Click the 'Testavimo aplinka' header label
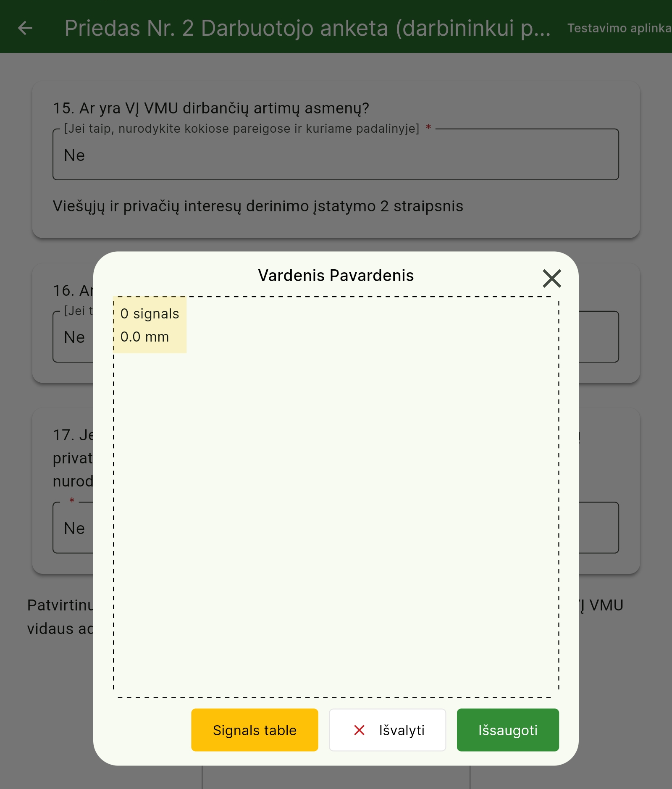 pos(619,28)
